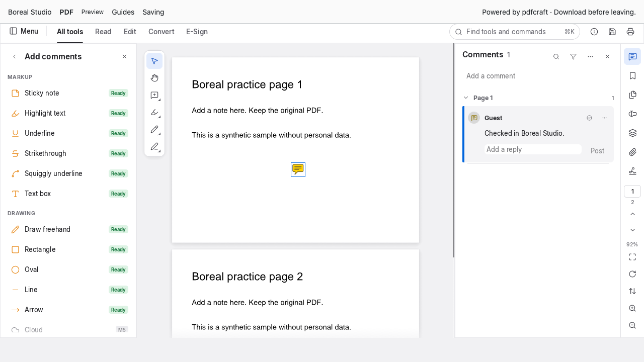The width and height of the screenshot is (644, 362).
Task: Open the Comments panel overflow menu
Action: pyautogui.click(x=590, y=57)
